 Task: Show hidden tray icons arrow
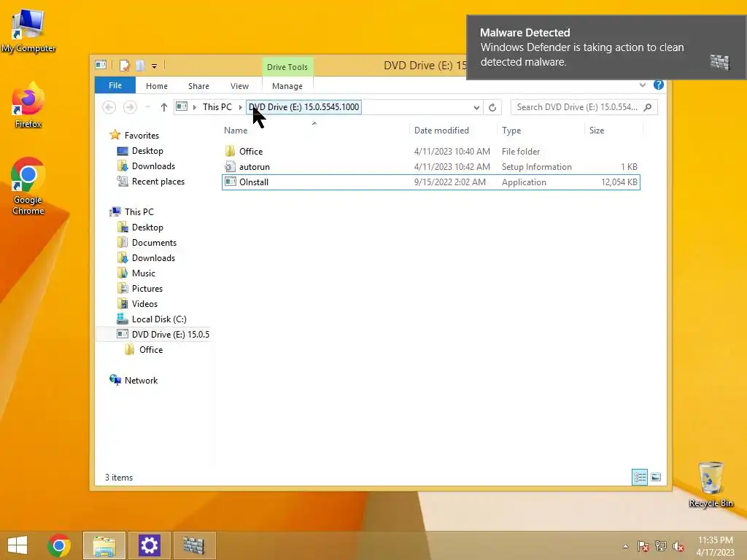coord(625,546)
